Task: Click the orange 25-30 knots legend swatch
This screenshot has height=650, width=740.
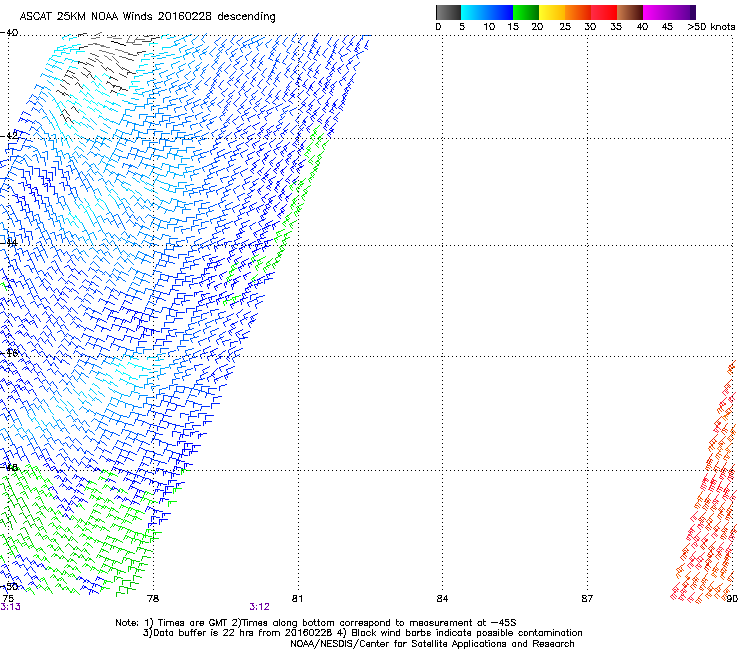Action: click(578, 12)
